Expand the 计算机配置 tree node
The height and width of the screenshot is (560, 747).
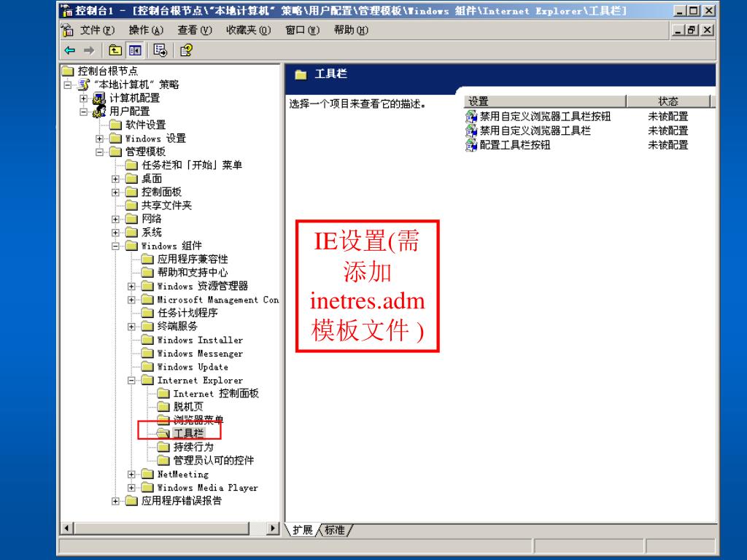click(x=83, y=98)
